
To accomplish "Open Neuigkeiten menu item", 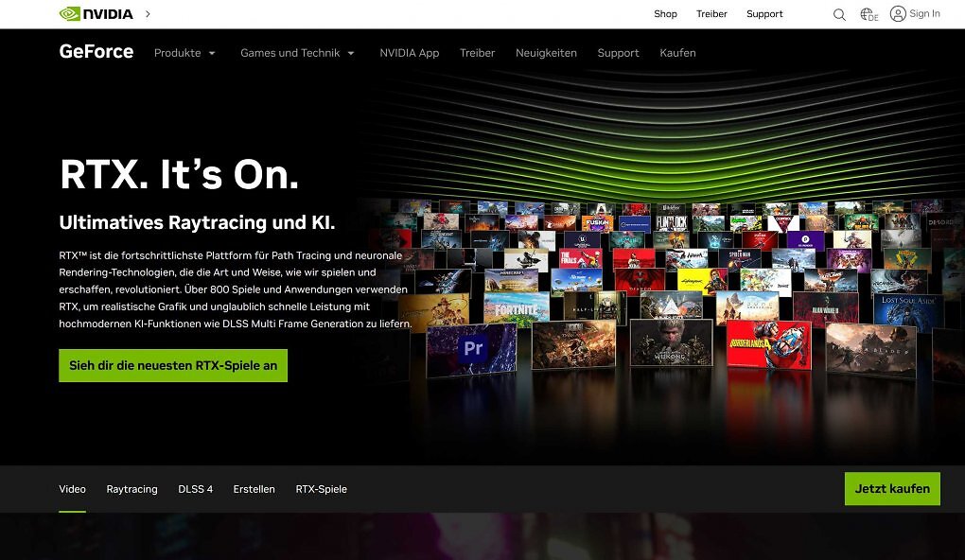I will [x=546, y=53].
